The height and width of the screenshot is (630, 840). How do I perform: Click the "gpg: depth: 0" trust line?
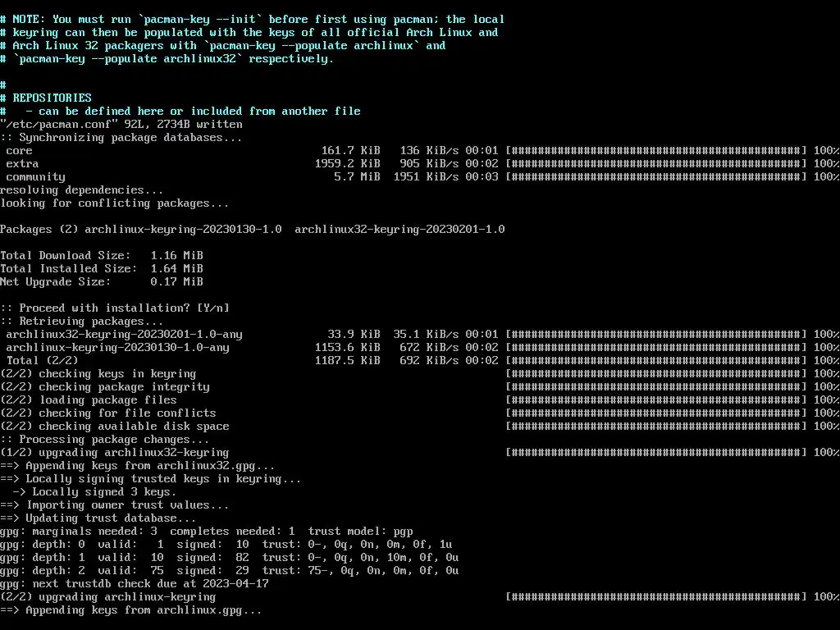(x=226, y=545)
